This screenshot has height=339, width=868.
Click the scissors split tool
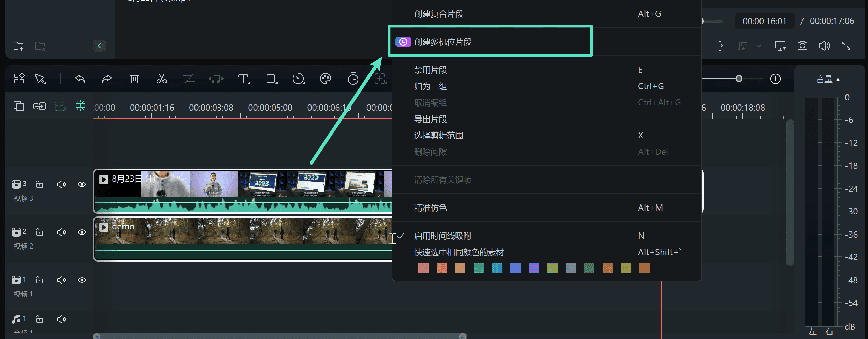[161, 79]
